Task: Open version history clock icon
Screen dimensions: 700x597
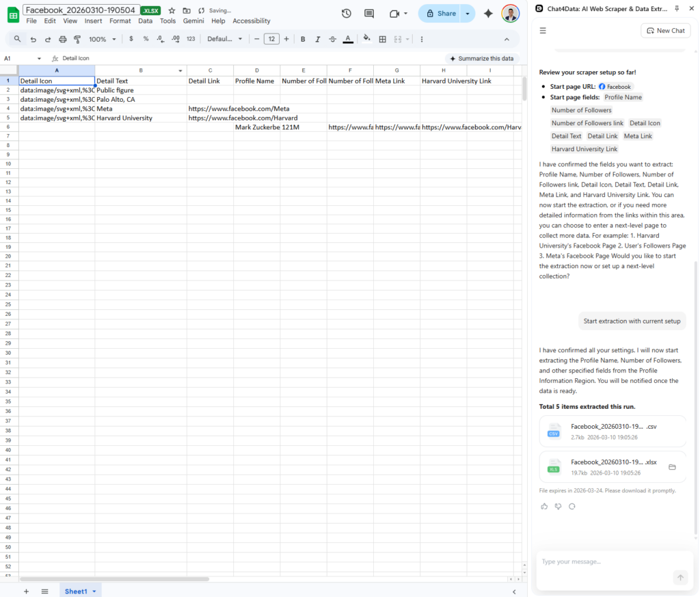Action: [x=347, y=14]
